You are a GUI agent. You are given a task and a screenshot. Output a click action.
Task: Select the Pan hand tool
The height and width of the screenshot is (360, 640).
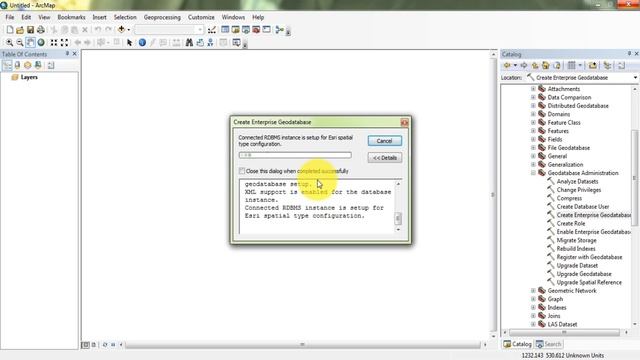31,42
